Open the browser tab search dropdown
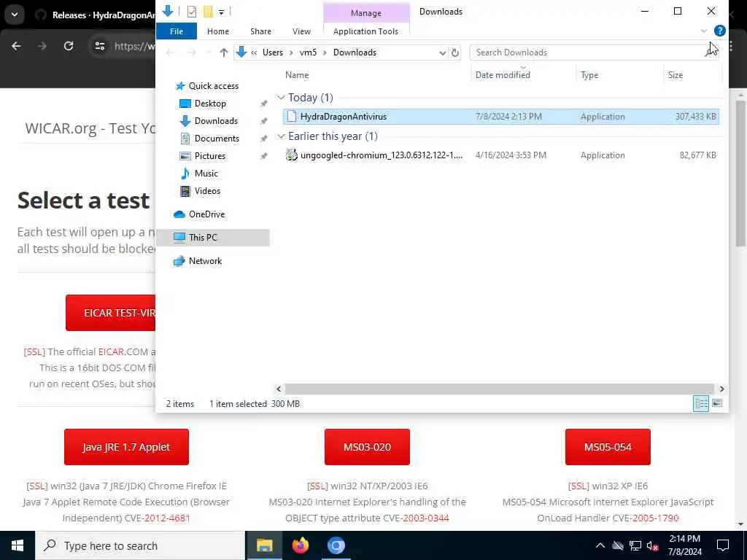 [15, 15]
